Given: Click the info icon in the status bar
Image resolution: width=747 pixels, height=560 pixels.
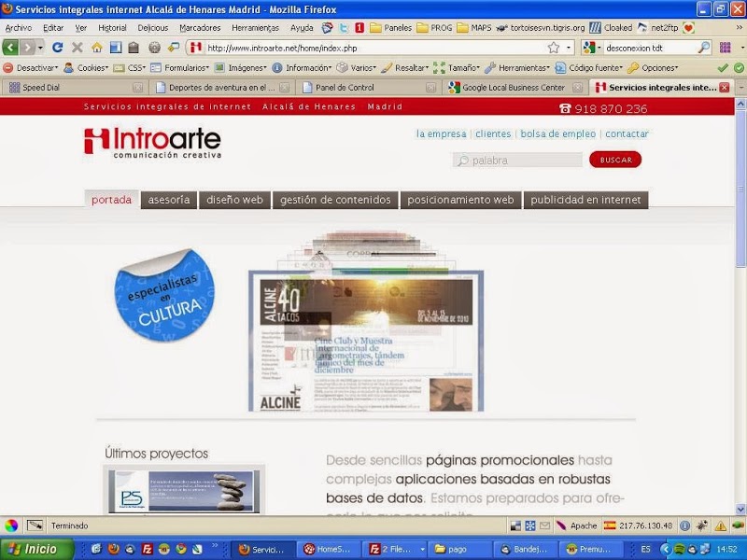Looking at the screenshot, I should pos(684,525).
